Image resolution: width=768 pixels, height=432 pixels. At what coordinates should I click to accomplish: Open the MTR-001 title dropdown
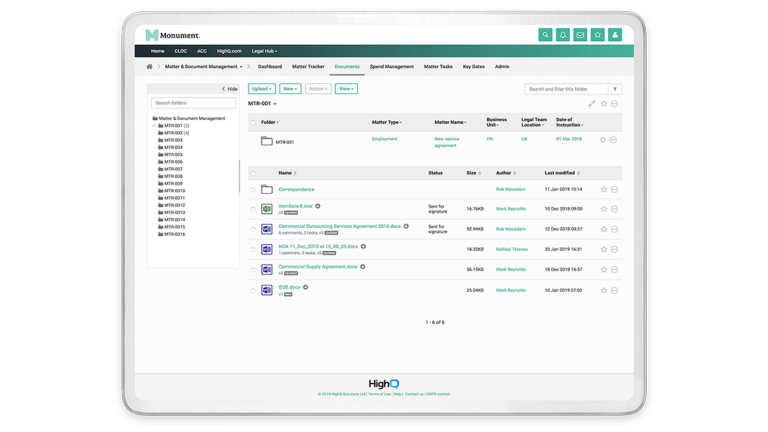pos(262,104)
